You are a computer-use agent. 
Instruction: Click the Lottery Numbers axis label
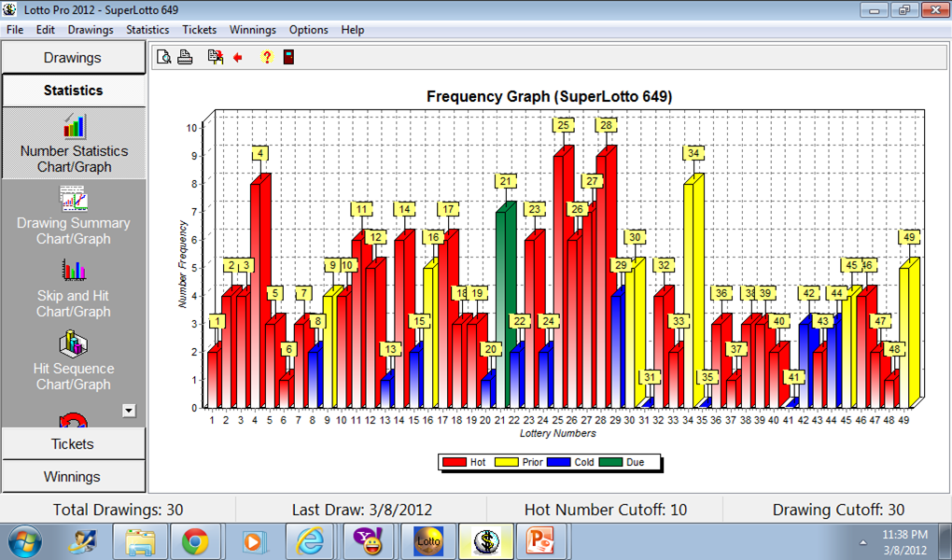tap(557, 434)
